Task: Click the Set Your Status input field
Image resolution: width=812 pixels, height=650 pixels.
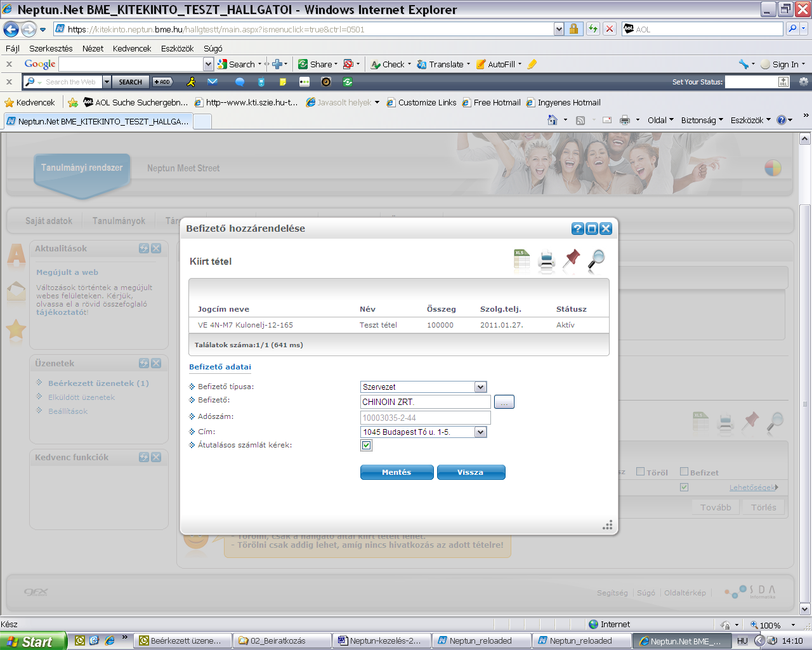Action: point(751,82)
